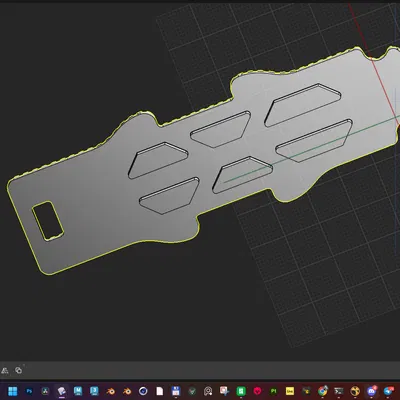Launch Cinema 4D from the taskbar

(x=143, y=391)
